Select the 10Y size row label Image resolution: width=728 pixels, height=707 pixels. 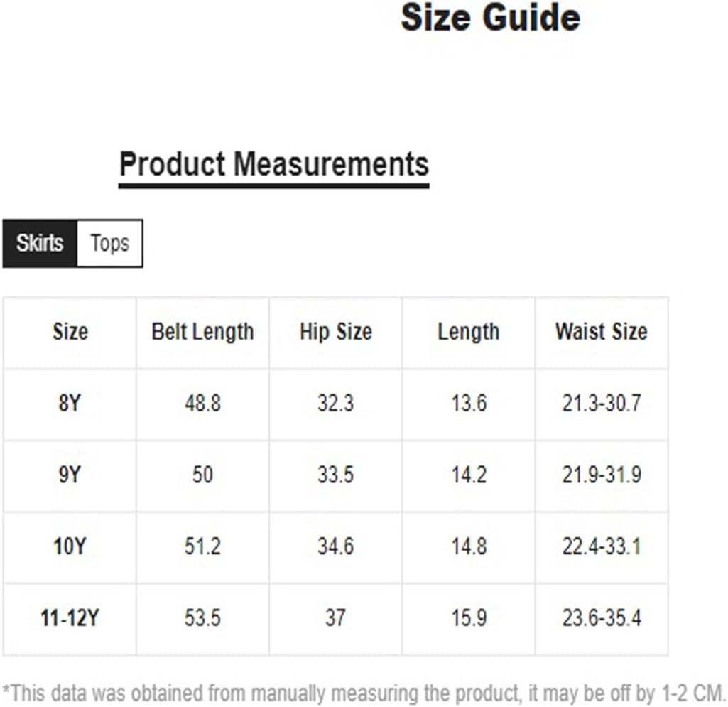[x=70, y=546]
